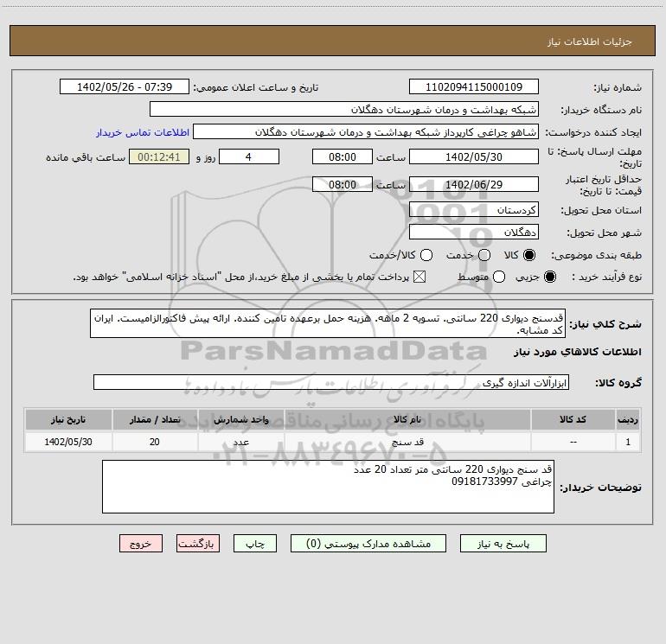
Task: Click پاسخ به نیاز button
Action: coord(503,544)
